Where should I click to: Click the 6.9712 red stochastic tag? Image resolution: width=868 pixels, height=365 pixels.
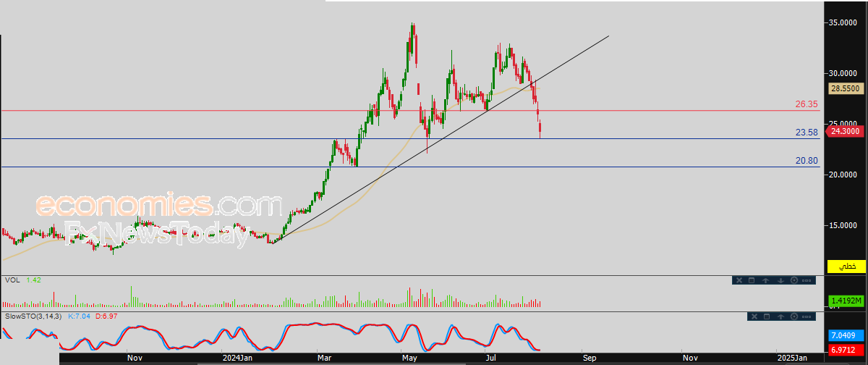point(845,351)
